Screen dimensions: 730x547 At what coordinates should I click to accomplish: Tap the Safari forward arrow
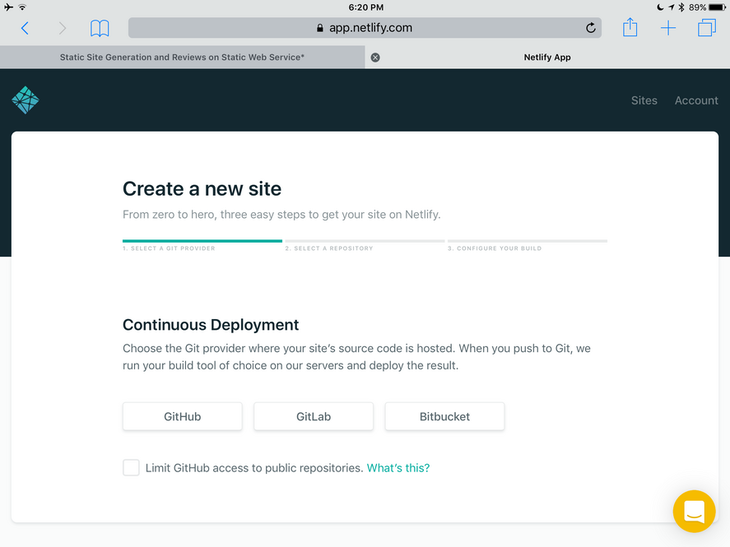pos(62,28)
